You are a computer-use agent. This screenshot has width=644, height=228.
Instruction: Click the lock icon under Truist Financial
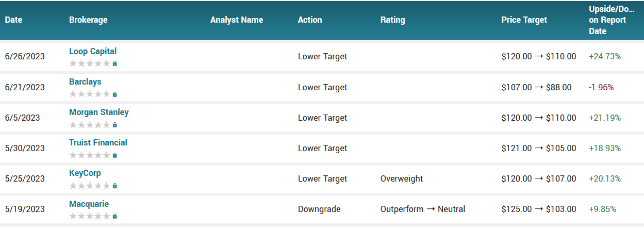114,155
